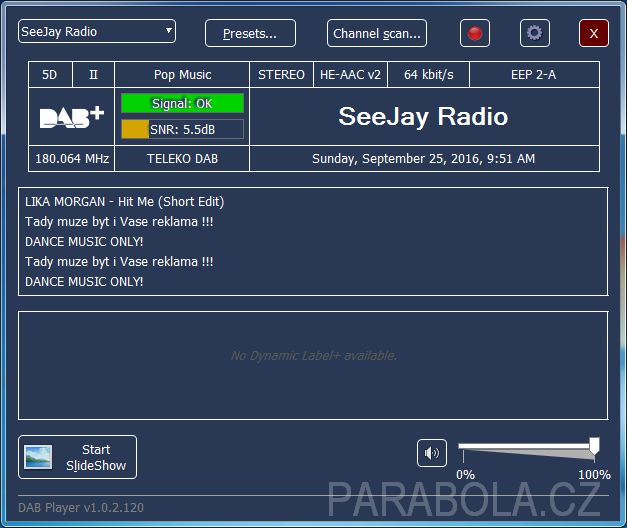Click the 180.064 MHz frequency cell

(72, 159)
